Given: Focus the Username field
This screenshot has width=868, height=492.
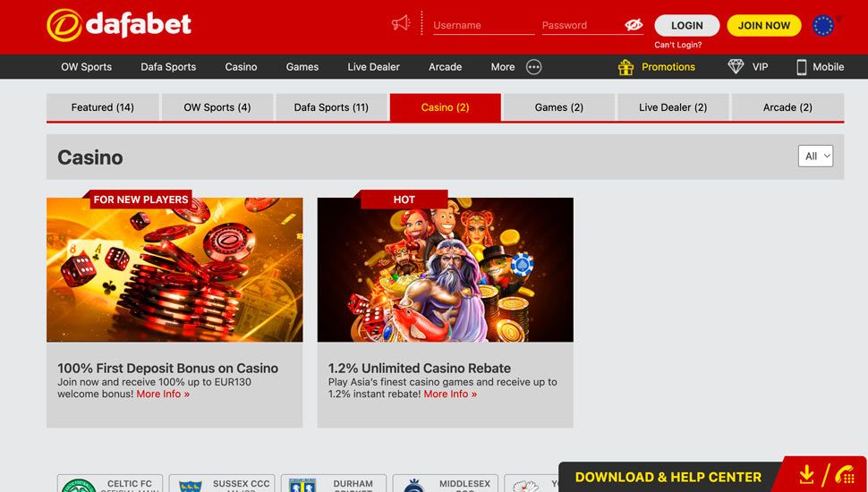Looking at the screenshot, I should [483, 25].
